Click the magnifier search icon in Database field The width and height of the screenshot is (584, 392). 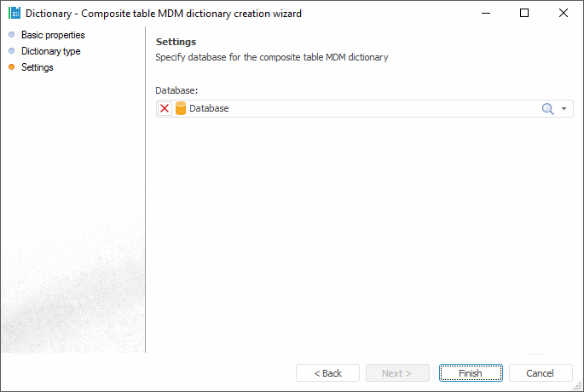coord(548,109)
